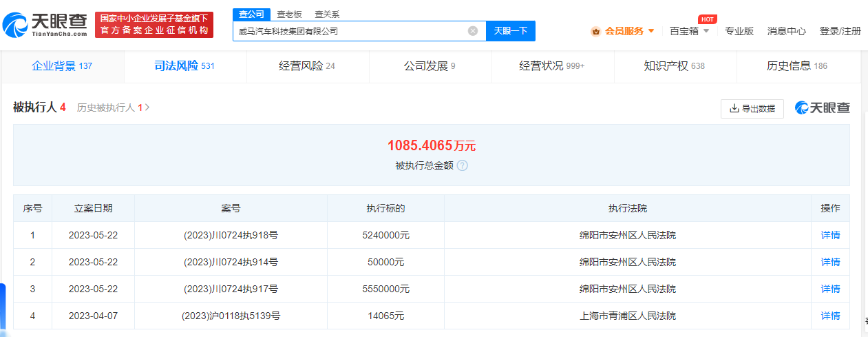Select the 经营状况 999+ tab

click(552, 66)
